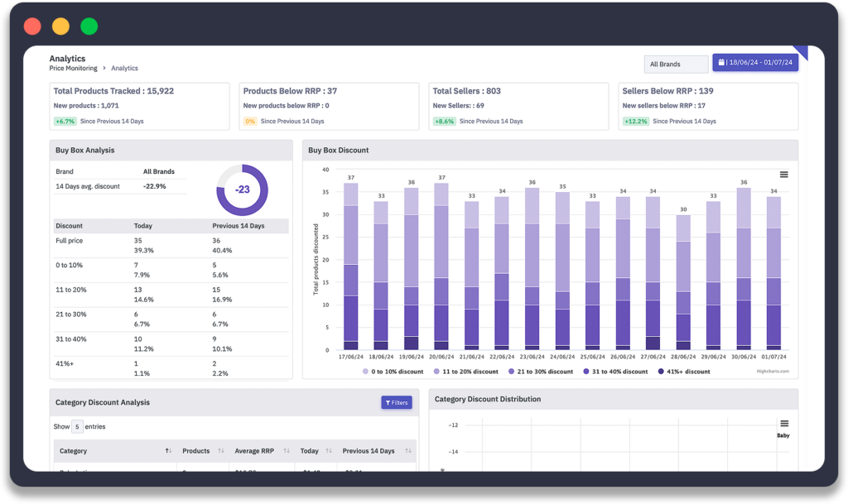Click the 0% orange badge
The image size is (848, 504).
pos(250,121)
